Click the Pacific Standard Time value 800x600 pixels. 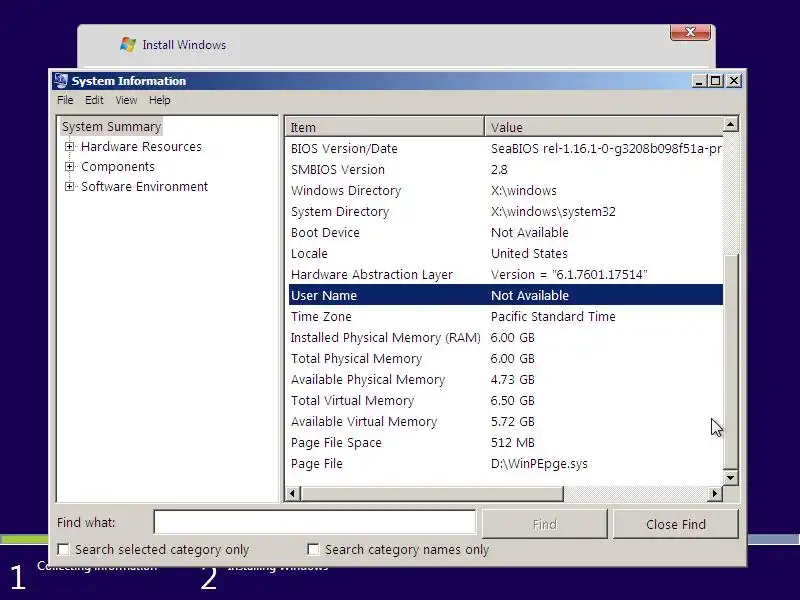coord(553,316)
